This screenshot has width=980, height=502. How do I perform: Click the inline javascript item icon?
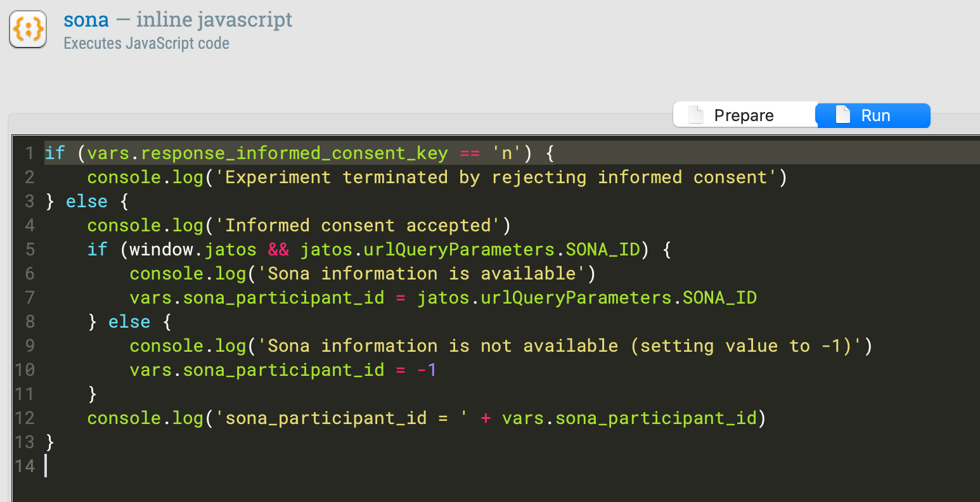coord(28,30)
